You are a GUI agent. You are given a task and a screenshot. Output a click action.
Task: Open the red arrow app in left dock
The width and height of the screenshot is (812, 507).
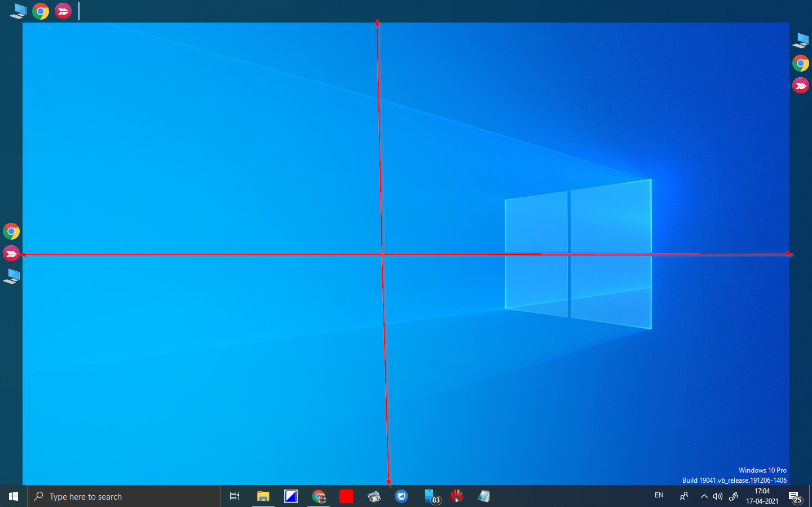click(x=11, y=254)
